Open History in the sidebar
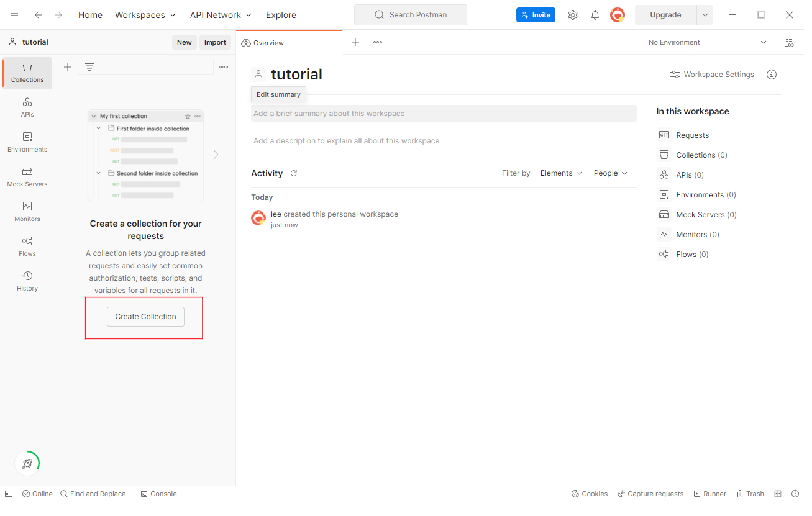This screenshot has width=812, height=516. pyautogui.click(x=27, y=281)
